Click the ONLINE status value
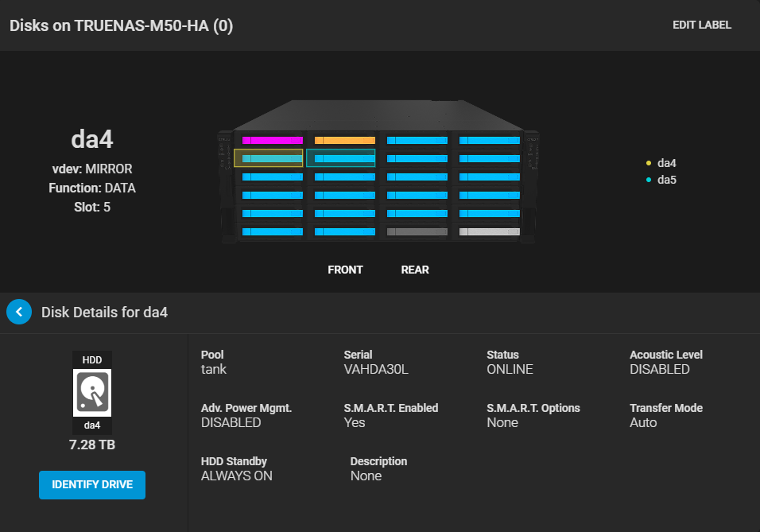This screenshot has width=760, height=532. 510,369
